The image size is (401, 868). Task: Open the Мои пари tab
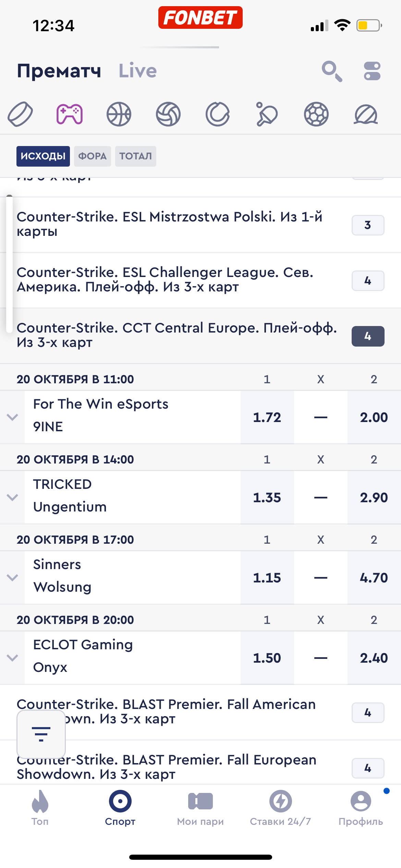coord(200,807)
